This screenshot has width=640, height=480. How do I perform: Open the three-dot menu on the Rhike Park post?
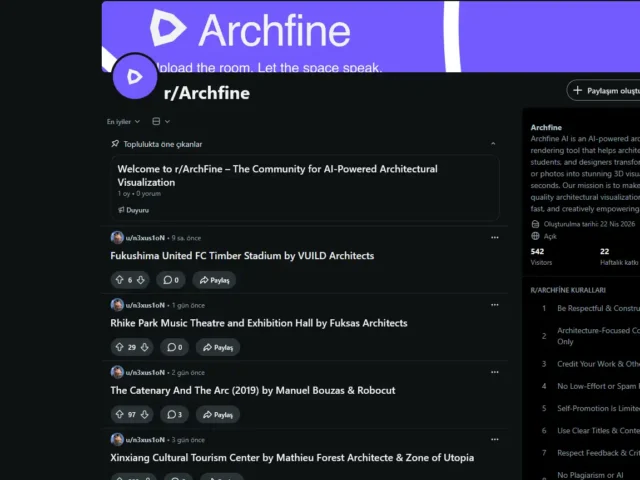point(495,305)
